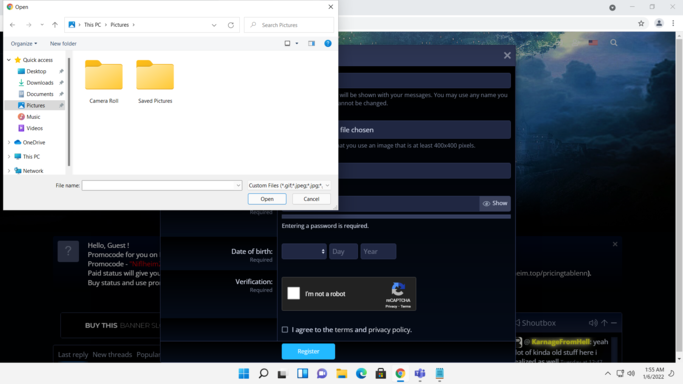Screen dimensions: 683x384
Task: Collapse the Shoutbox with minus icon
Action: point(614,323)
